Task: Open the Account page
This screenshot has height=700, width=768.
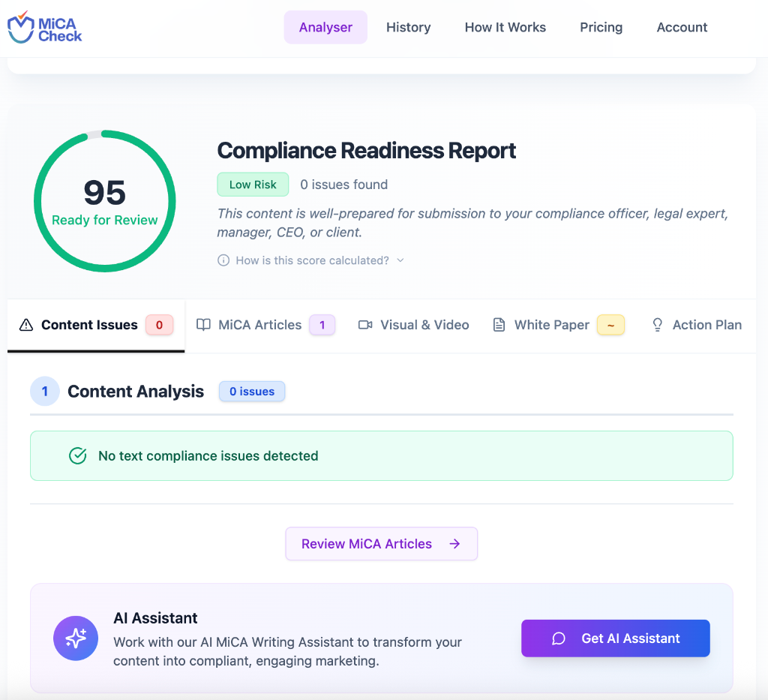Action: (682, 28)
